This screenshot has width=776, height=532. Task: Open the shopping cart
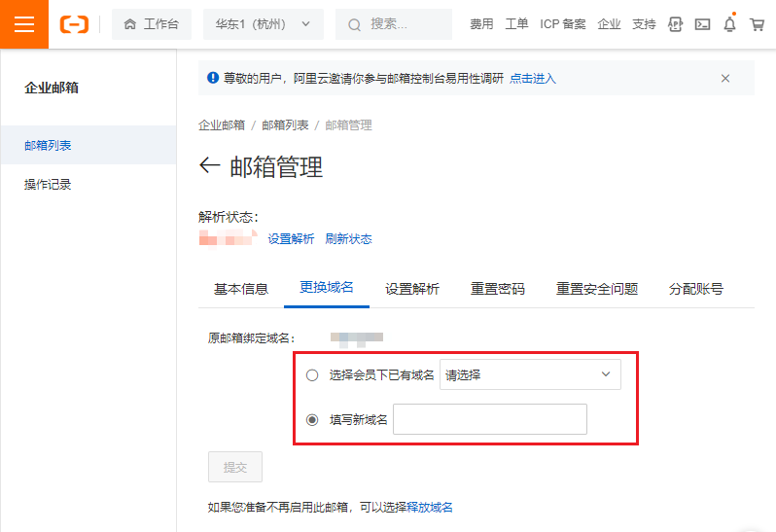[x=757, y=24]
